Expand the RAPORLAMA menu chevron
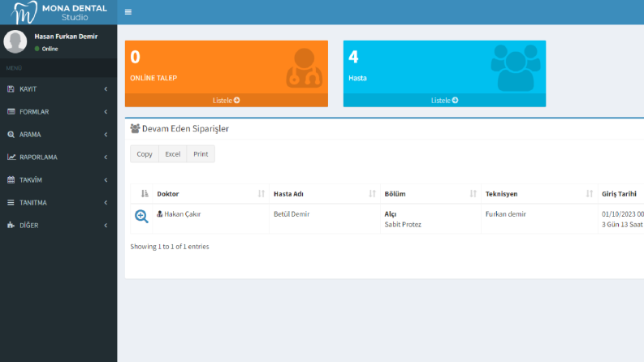 click(106, 157)
